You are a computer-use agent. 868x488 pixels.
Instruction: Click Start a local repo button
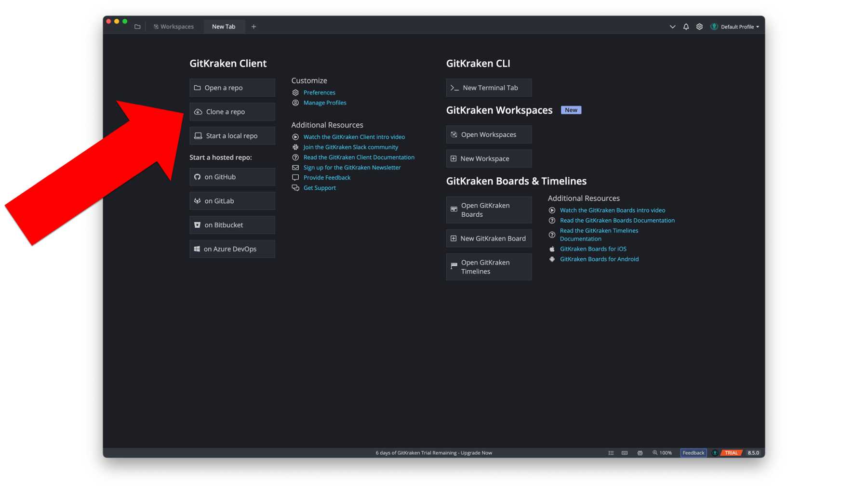232,136
